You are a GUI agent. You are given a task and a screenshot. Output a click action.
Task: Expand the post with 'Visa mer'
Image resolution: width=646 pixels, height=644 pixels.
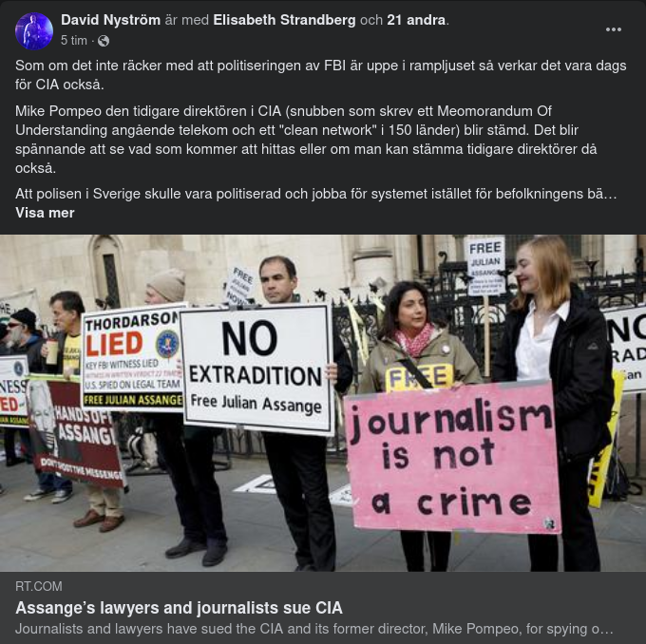45,213
